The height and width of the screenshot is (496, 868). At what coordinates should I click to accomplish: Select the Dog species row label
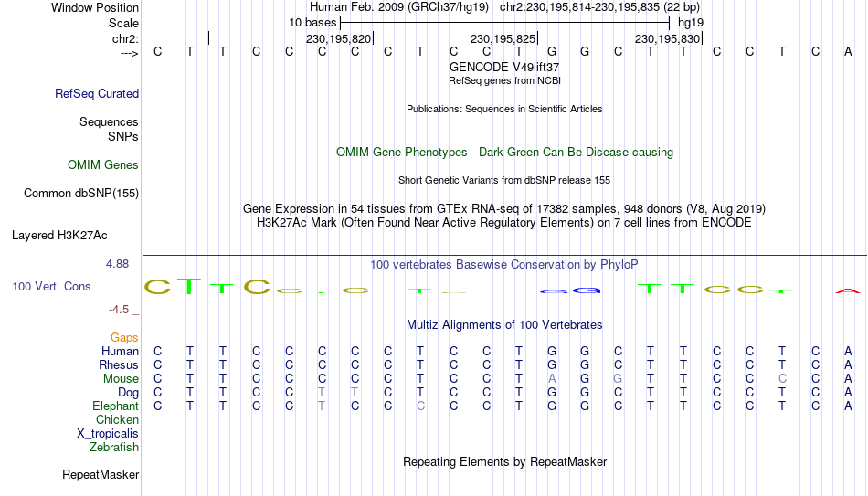tap(128, 393)
